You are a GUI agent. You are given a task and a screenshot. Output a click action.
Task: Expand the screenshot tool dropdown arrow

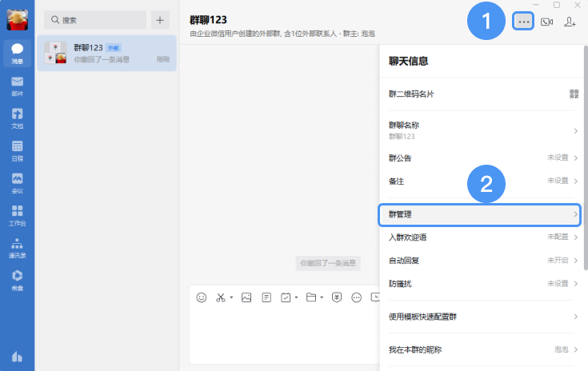point(232,298)
